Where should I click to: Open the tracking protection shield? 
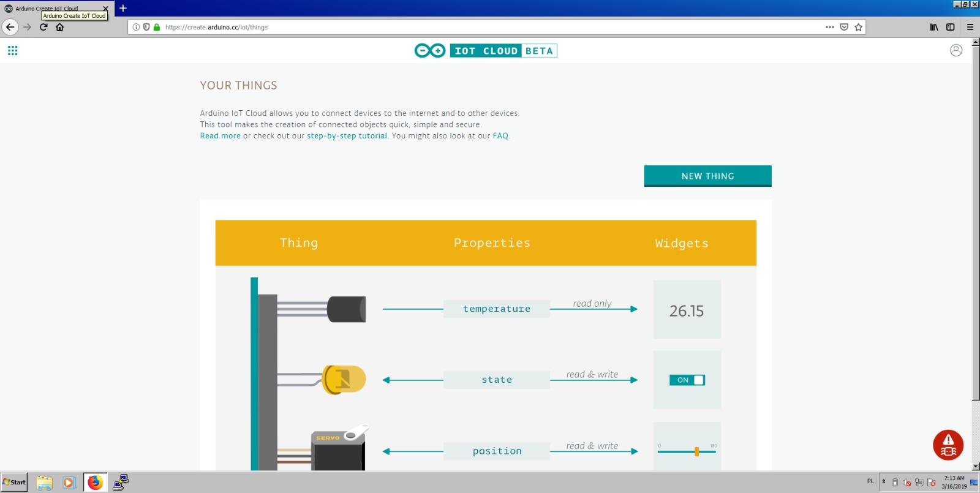tap(146, 27)
